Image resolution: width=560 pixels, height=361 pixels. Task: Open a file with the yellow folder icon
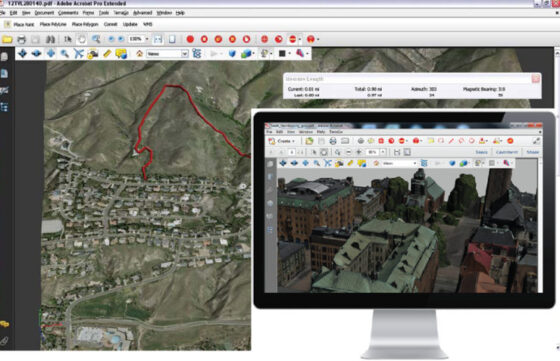[x=7, y=39]
